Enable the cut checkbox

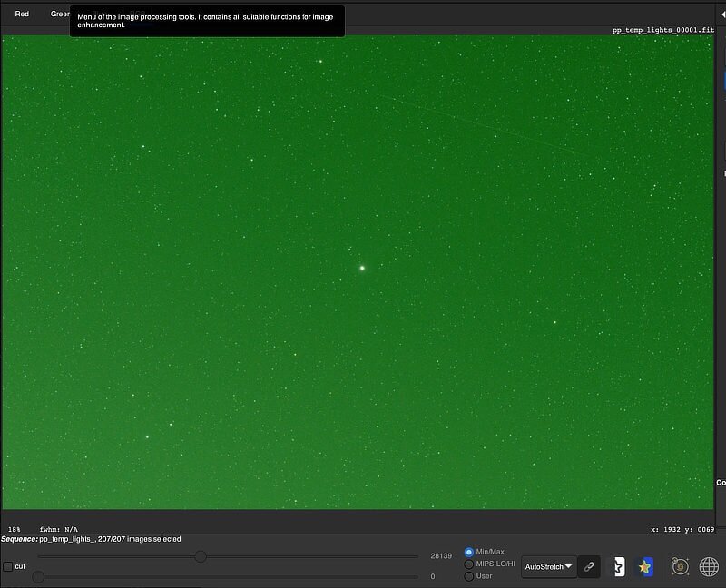pyautogui.click(x=8, y=566)
